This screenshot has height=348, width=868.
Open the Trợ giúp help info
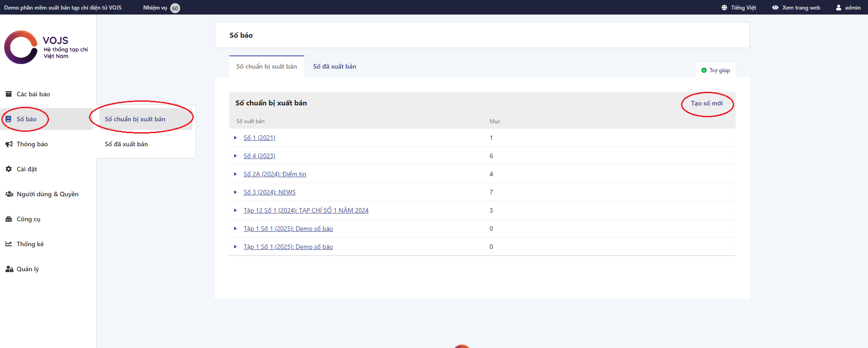pos(716,70)
